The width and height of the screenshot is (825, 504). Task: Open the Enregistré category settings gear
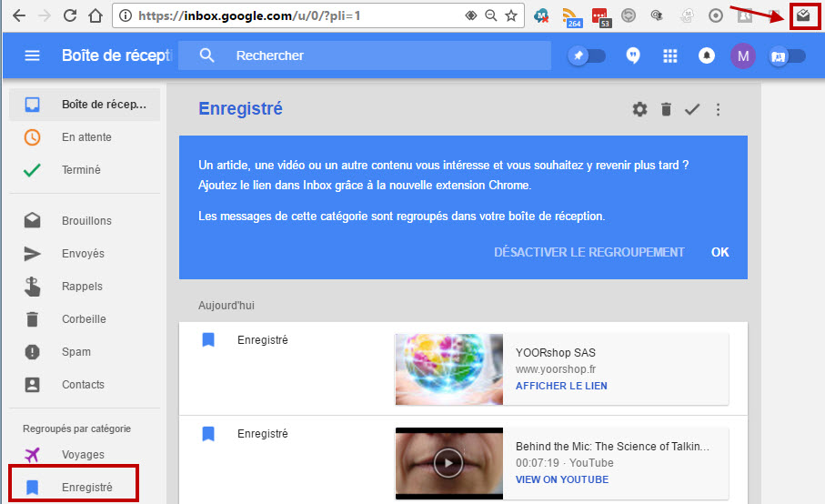[x=639, y=109]
